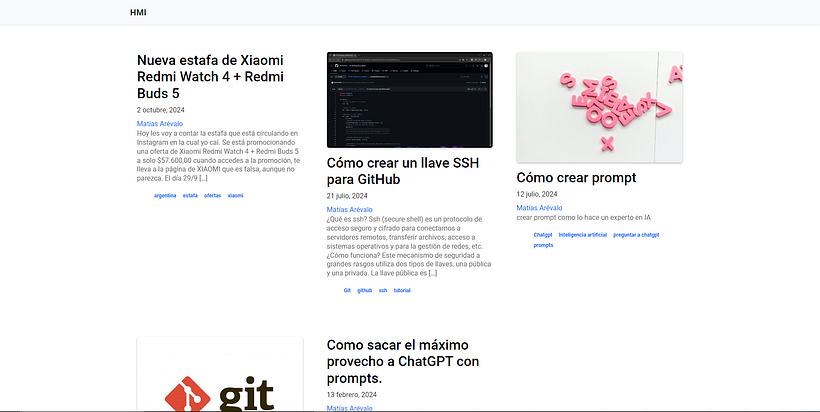The height and width of the screenshot is (412, 820).
Task: Click the date '13 febrero, 2024'
Action: pos(351,395)
